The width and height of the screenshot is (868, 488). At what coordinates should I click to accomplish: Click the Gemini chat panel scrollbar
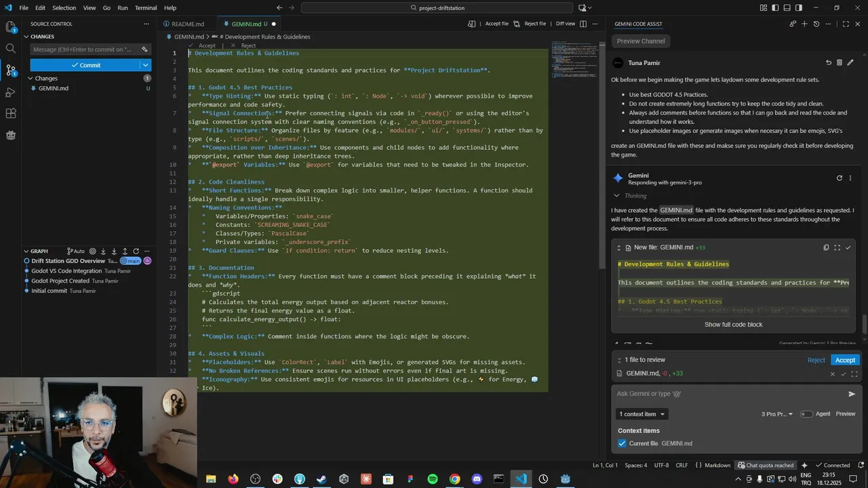[x=864, y=324]
